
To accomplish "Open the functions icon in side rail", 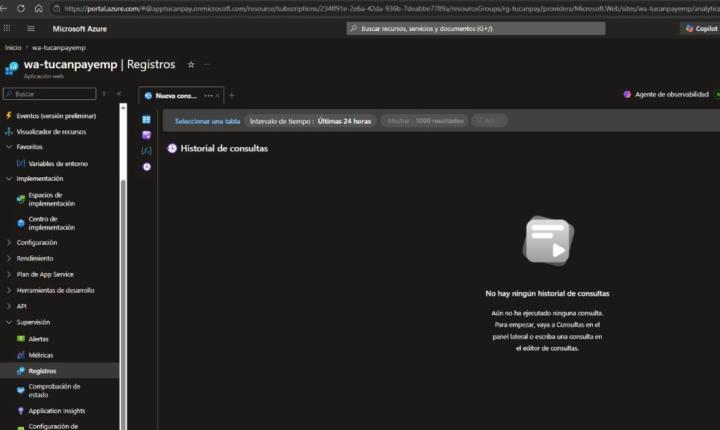I will [146, 151].
